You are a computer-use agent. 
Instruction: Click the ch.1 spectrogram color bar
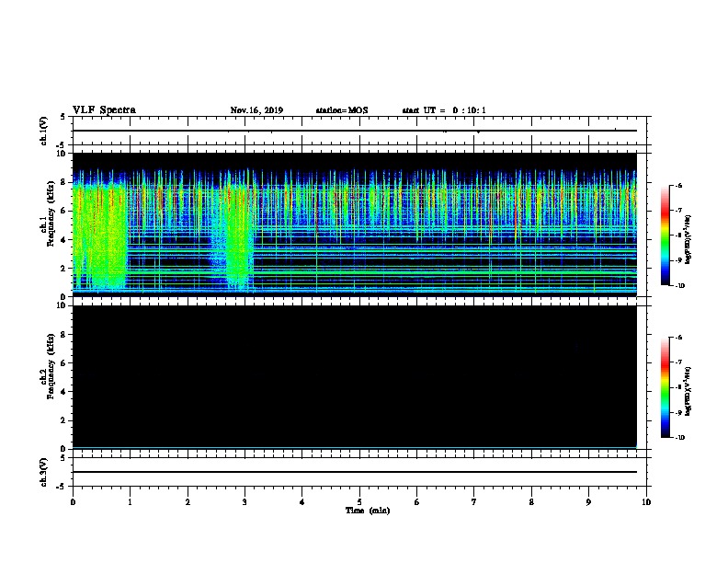[665, 236]
